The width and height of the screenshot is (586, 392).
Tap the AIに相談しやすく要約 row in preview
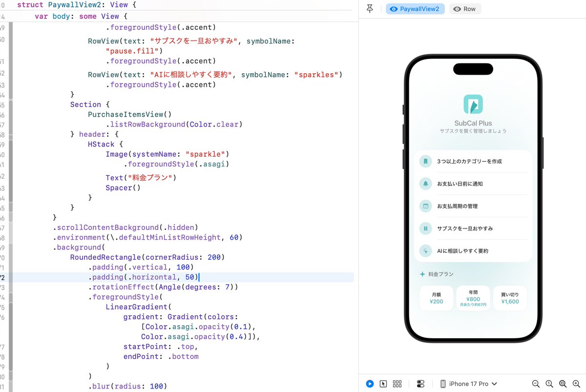pyautogui.click(x=473, y=251)
